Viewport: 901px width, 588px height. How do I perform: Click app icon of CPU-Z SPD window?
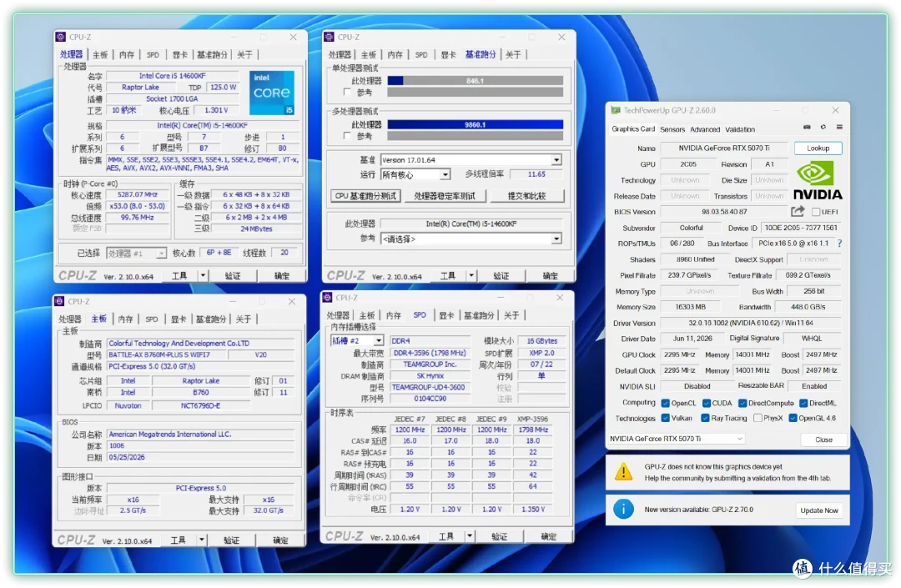pyautogui.click(x=328, y=298)
